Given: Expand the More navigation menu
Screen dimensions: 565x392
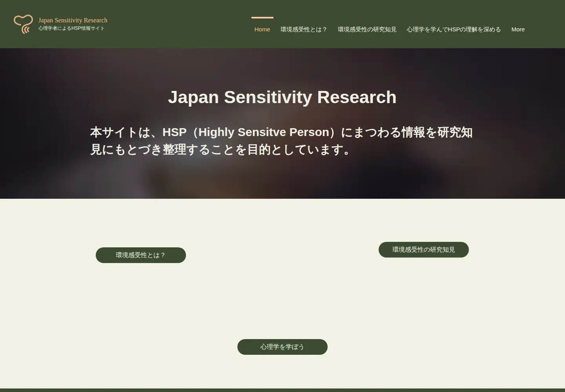Looking at the screenshot, I should click(x=518, y=29).
